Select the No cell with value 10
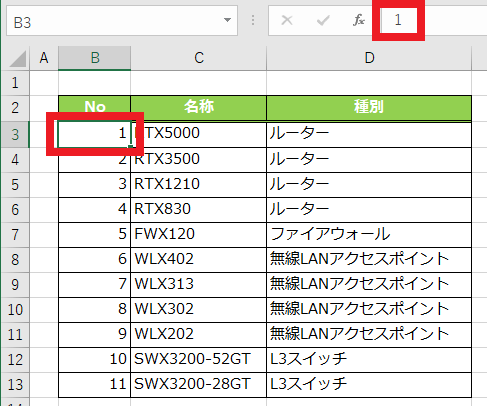Image resolution: width=487 pixels, height=406 pixels. click(x=95, y=360)
